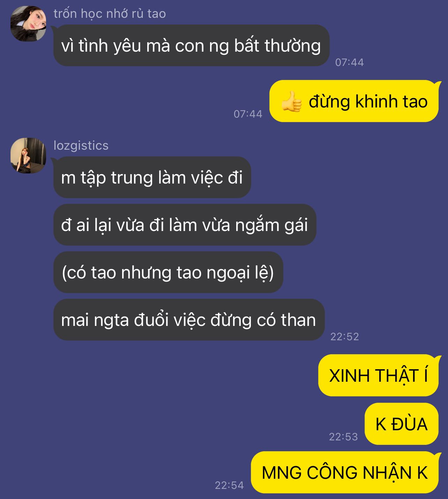
Task: Tap the sender name "trốn học nhớ rủ tao"
Action: 110,14
